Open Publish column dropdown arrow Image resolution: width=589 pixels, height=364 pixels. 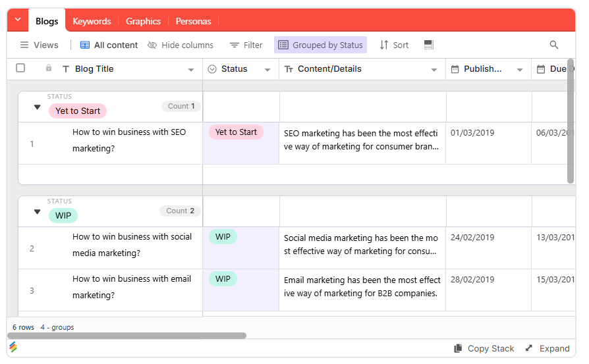click(x=520, y=70)
